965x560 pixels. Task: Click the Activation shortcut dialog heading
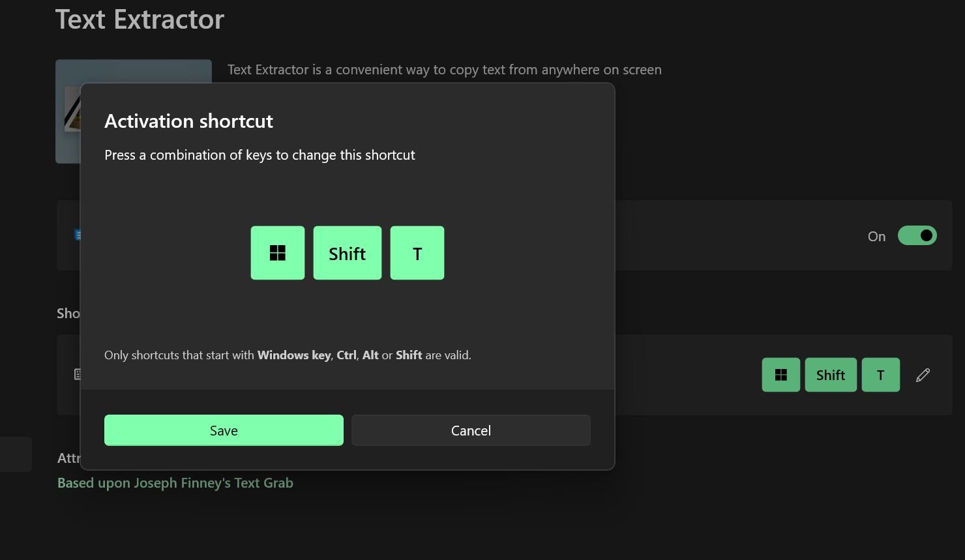click(x=188, y=121)
